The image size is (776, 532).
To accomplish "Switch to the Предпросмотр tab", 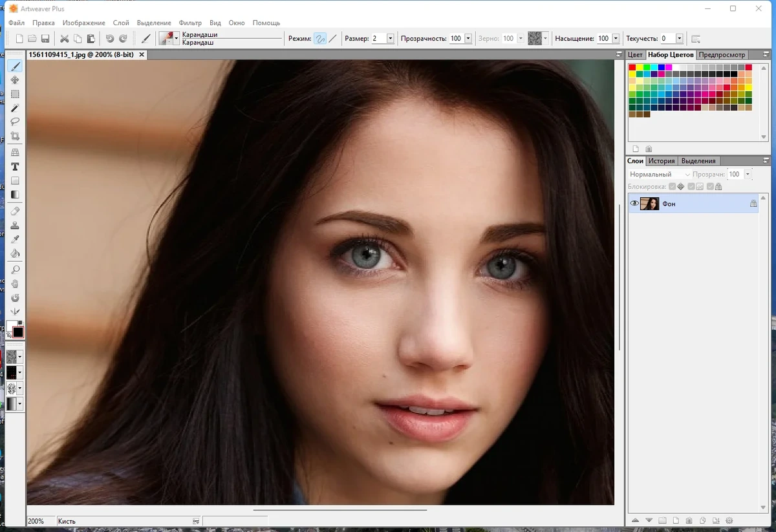I will (x=722, y=55).
